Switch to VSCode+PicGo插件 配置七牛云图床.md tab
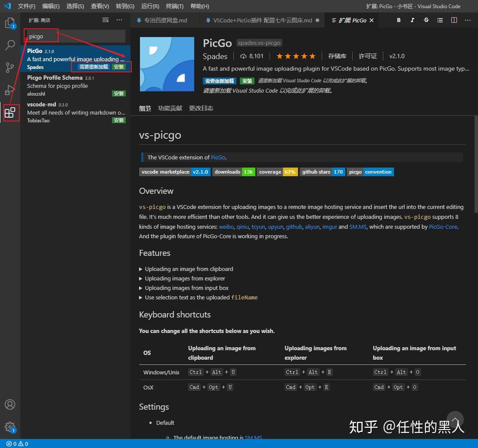This screenshot has height=448, width=478. click(263, 20)
